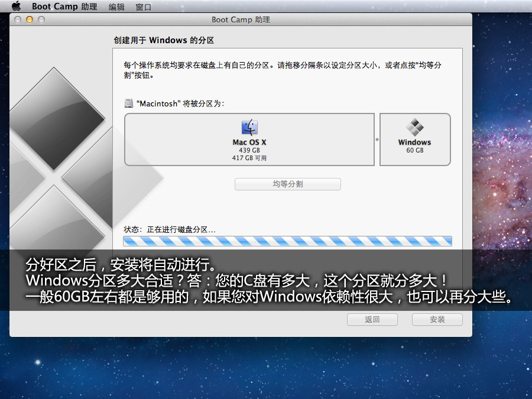Select the Windows 60 GB partition box
Screen dimensions: 532x399
(415, 140)
